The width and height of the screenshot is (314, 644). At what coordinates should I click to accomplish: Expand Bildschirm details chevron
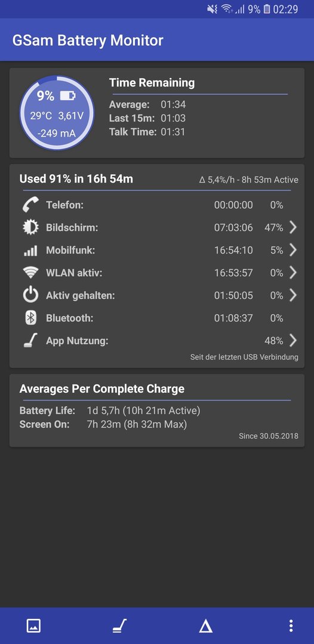[x=293, y=227]
